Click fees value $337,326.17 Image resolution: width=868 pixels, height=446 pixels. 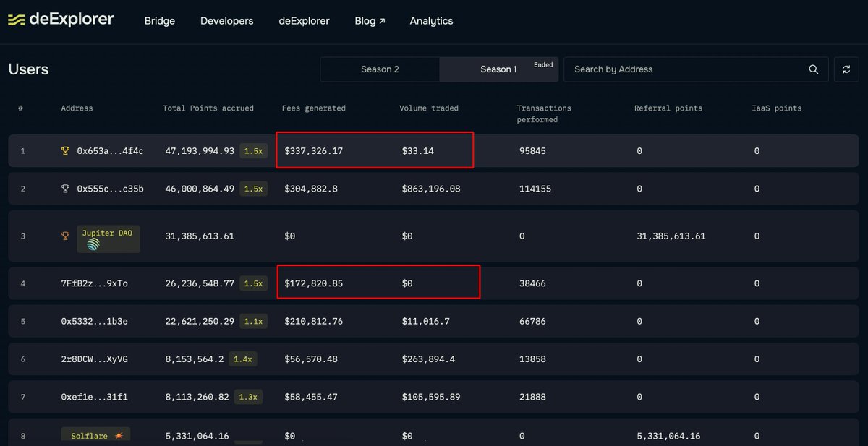click(313, 151)
